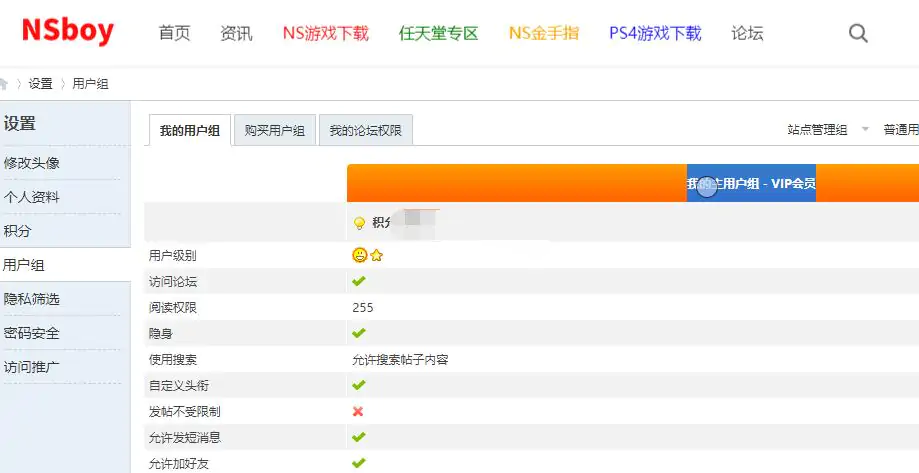Click the VIP会员 user group header
Viewport: 919px width, 473px height.
tap(751, 183)
